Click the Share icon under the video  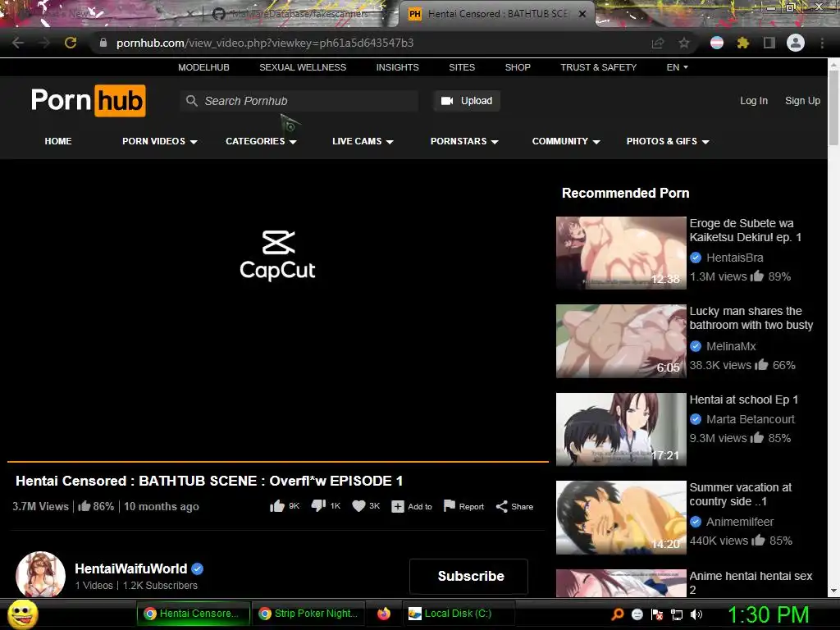[x=501, y=507]
